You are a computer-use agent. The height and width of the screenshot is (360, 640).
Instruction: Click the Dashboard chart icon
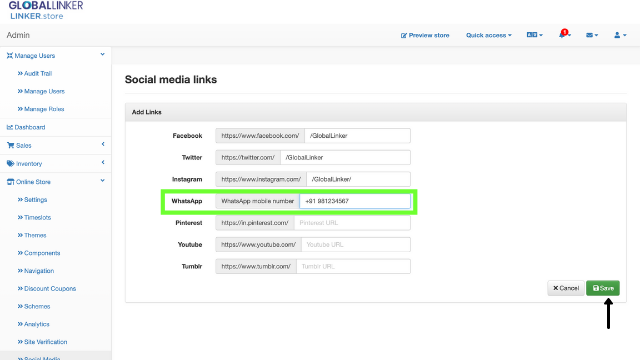pyautogui.click(x=10, y=127)
